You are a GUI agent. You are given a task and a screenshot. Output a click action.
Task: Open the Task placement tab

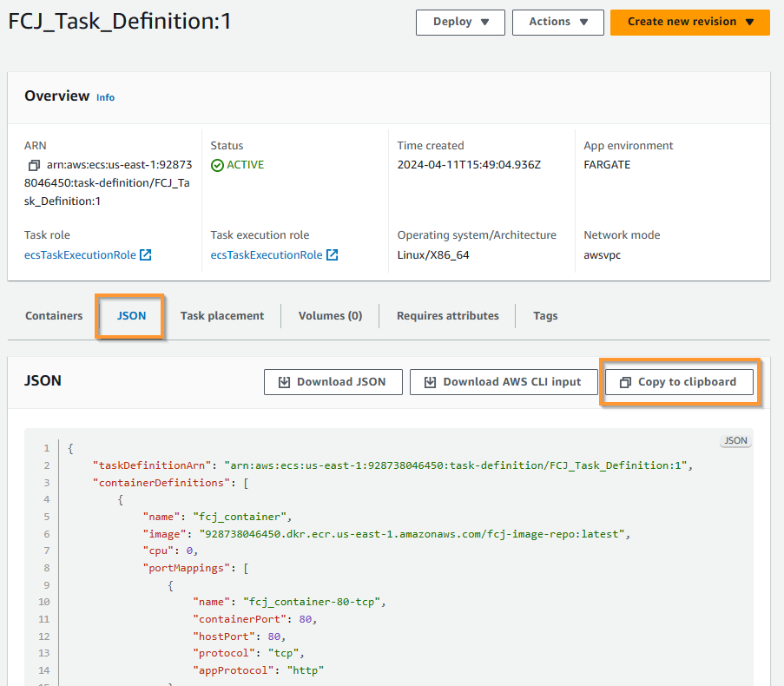(x=222, y=316)
